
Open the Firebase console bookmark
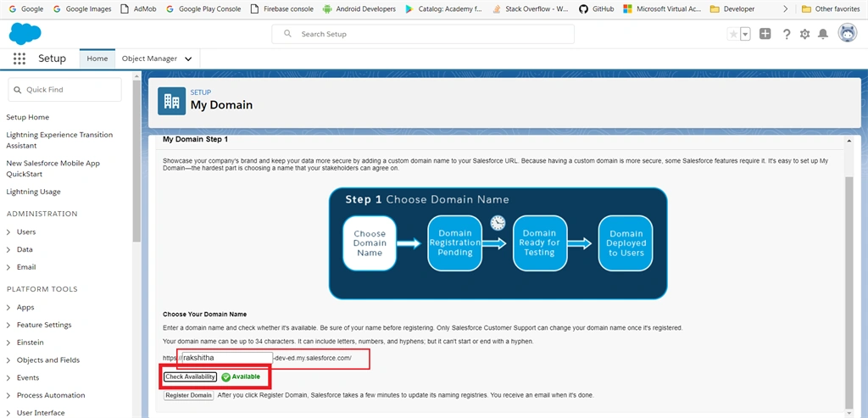coord(281,8)
